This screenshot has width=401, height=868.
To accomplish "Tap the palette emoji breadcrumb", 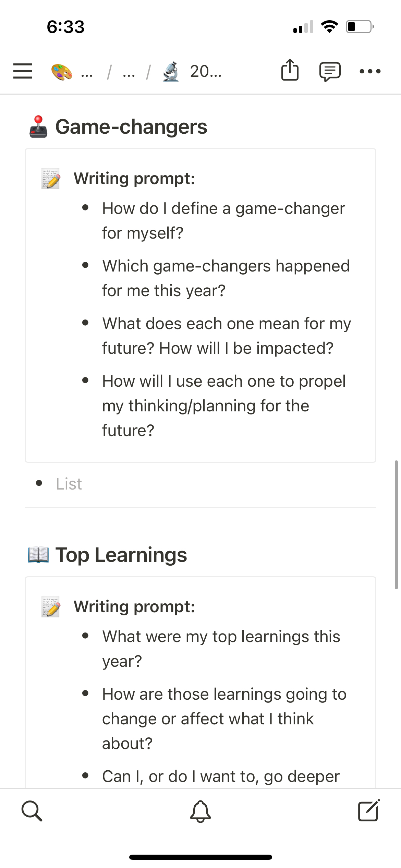I will (x=62, y=72).
